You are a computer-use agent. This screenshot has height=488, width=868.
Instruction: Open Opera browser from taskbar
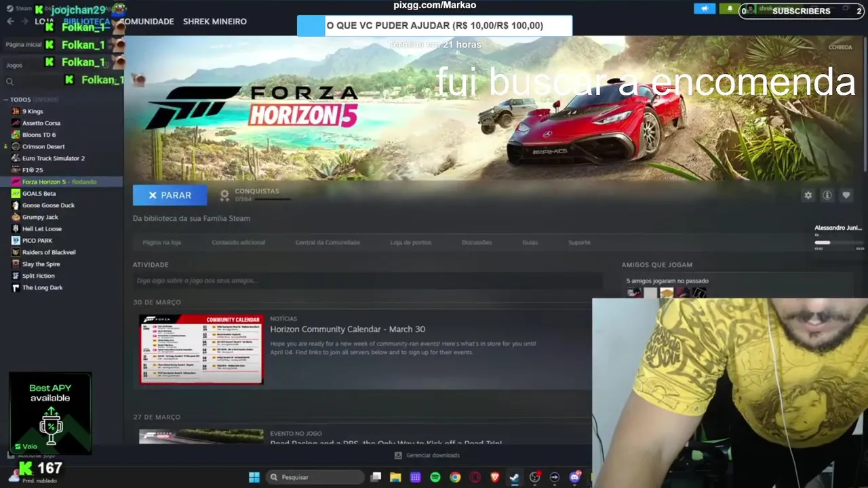[475, 477]
